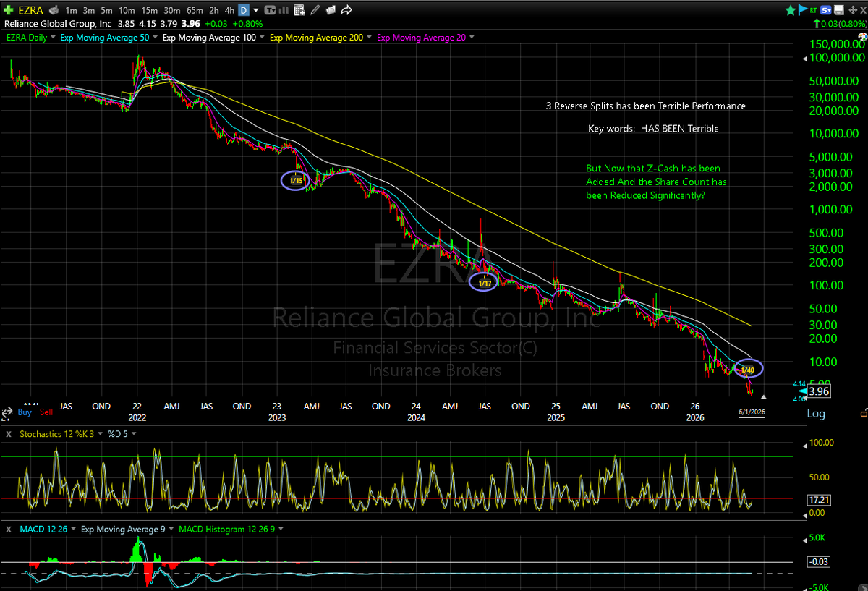
Task: Click the white triangle scroll-to-latest marker
Action: [764, 397]
